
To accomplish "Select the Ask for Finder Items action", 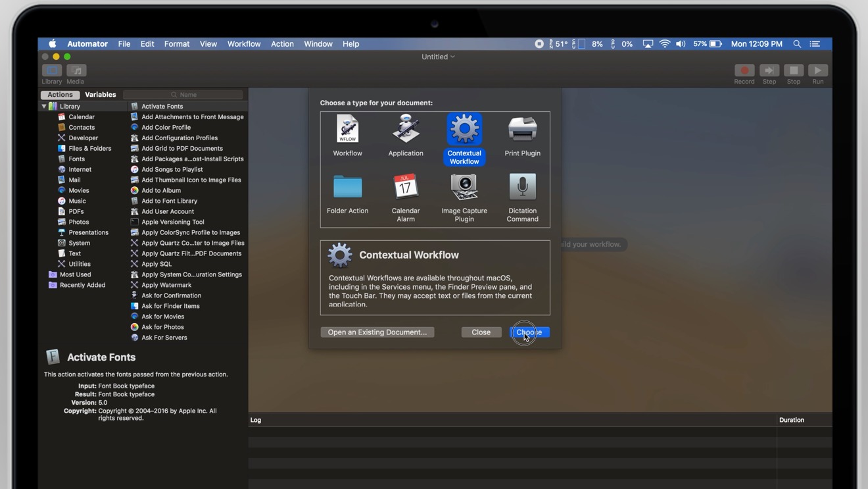I will click(x=171, y=306).
